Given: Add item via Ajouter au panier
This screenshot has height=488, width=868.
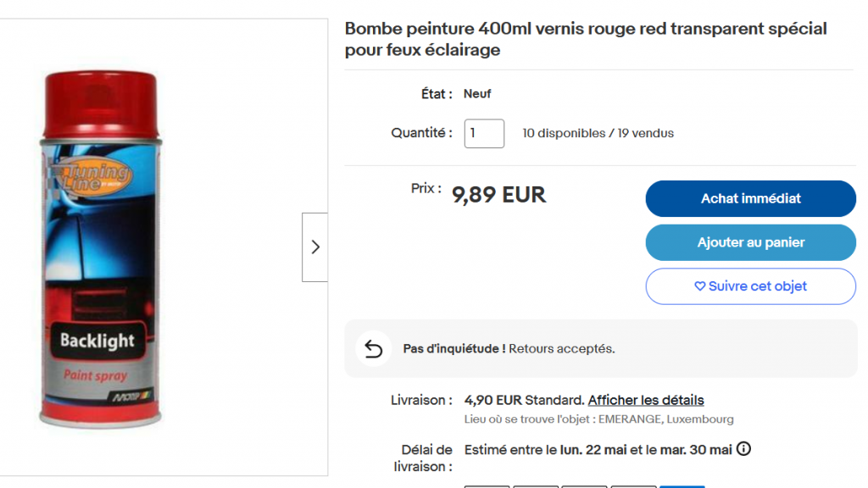Looking at the screenshot, I should pos(751,242).
